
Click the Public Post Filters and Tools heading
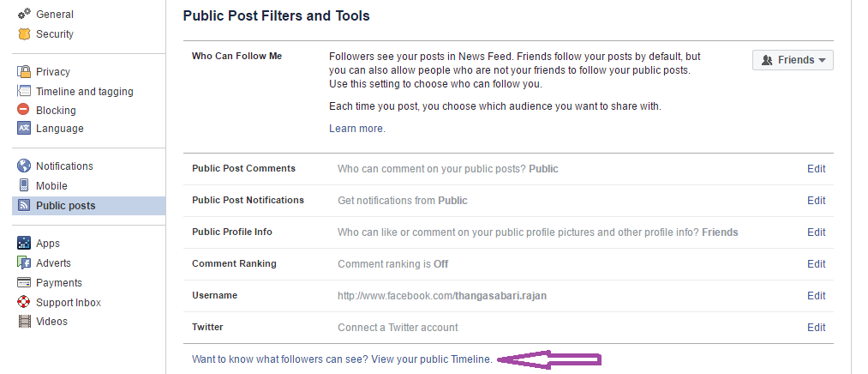tap(276, 15)
